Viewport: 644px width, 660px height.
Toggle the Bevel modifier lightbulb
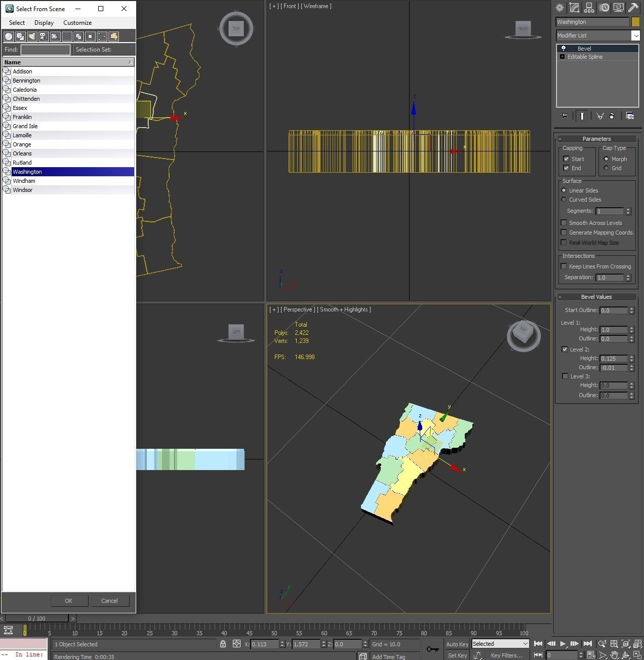click(x=563, y=49)
